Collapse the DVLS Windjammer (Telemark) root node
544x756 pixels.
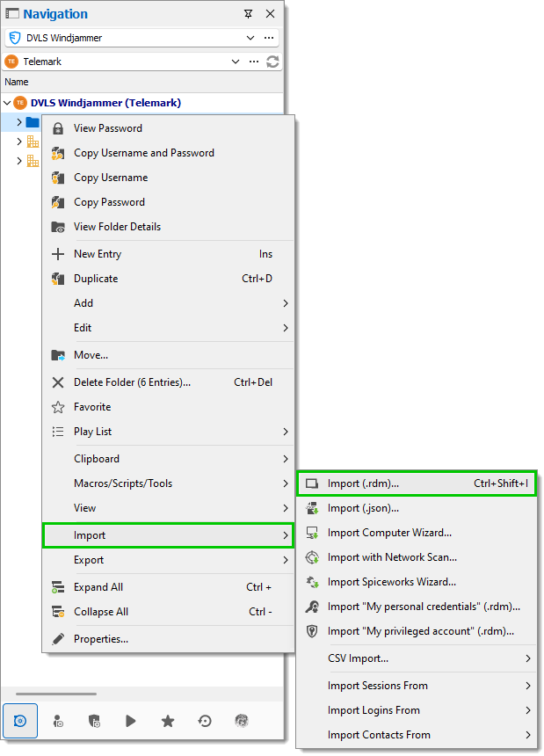[x=7, y=103]
